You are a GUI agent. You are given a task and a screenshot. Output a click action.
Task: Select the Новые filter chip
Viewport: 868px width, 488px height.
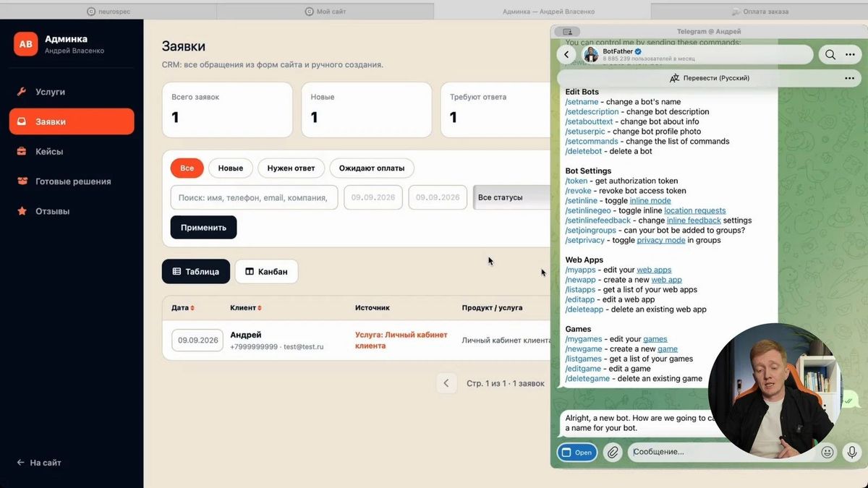pyautogui.click(x=231, y=168)
